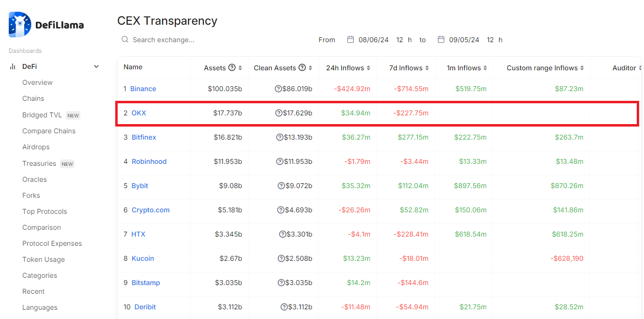Open the Robinhood exchange link
The image size is (644, 319).
pyautogui.click(x=149, y=161)
